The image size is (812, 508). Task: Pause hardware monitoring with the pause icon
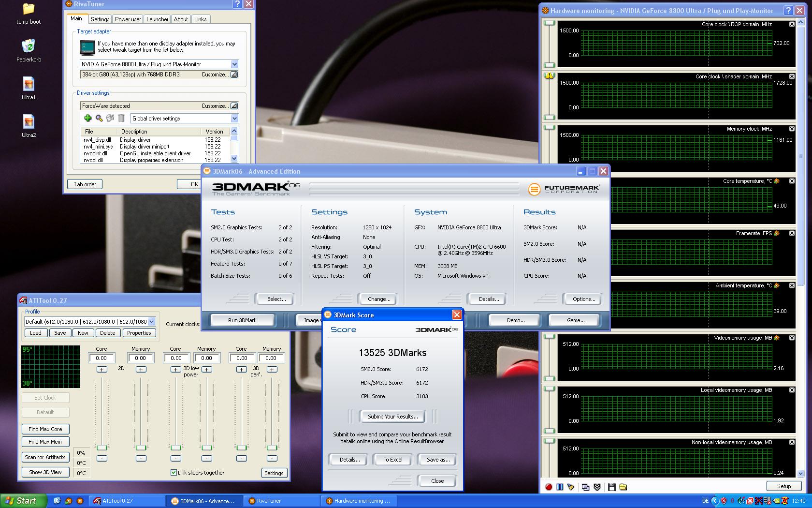560,487
